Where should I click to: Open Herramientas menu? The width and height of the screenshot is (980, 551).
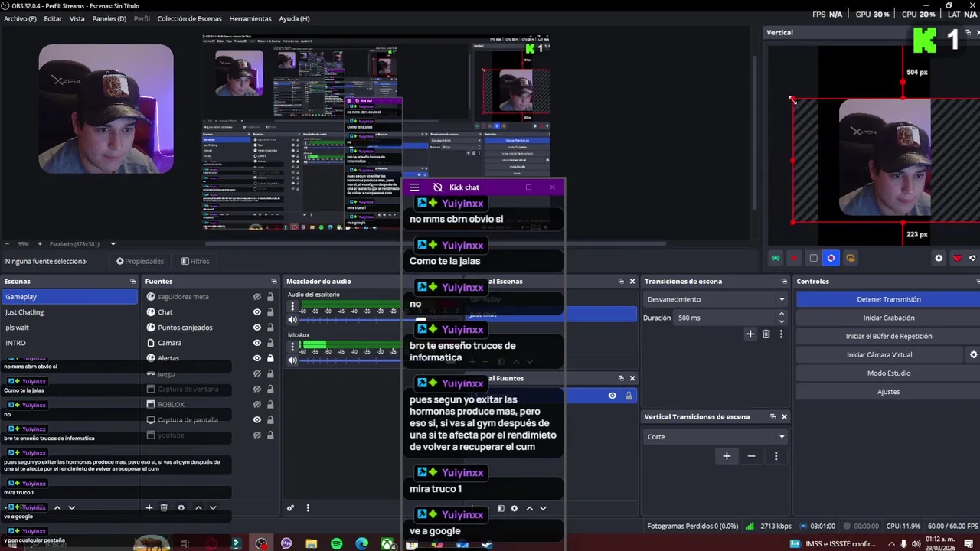click(250, 18)
